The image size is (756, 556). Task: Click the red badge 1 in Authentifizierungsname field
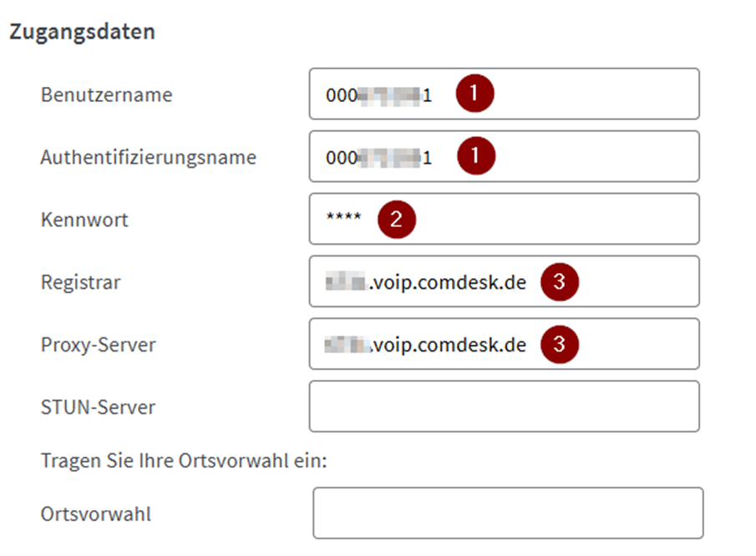coord(474,156)
